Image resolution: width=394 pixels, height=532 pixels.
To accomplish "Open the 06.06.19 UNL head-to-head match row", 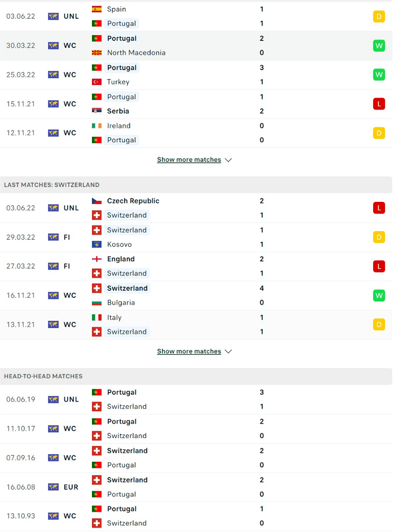I will click(x=196, y=399).
